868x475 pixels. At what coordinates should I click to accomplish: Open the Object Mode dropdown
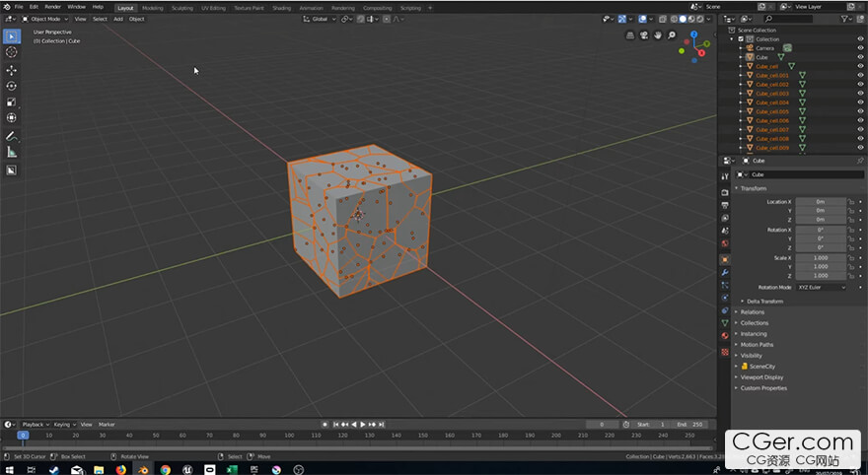pyautogui.click(x=44, y=19)
